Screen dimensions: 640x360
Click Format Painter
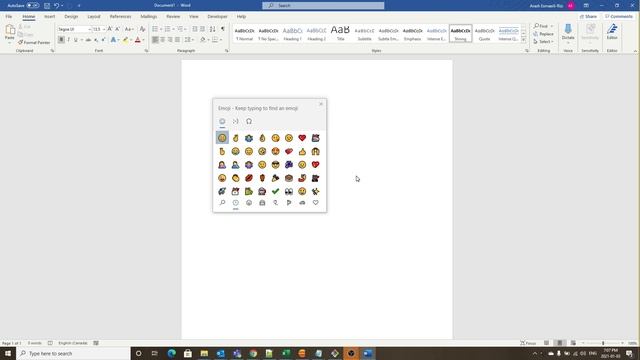tap(34, 42)
